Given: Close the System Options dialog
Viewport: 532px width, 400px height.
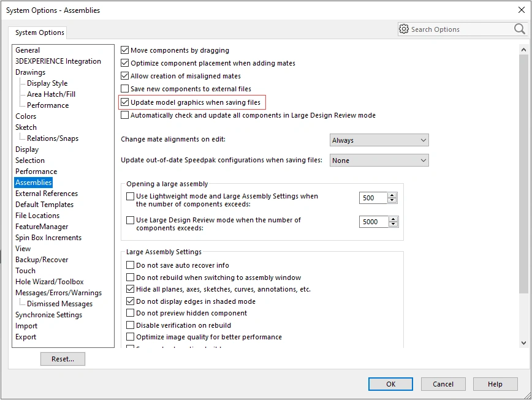Looking at the screenshot, I should click(x=522, y=10).
